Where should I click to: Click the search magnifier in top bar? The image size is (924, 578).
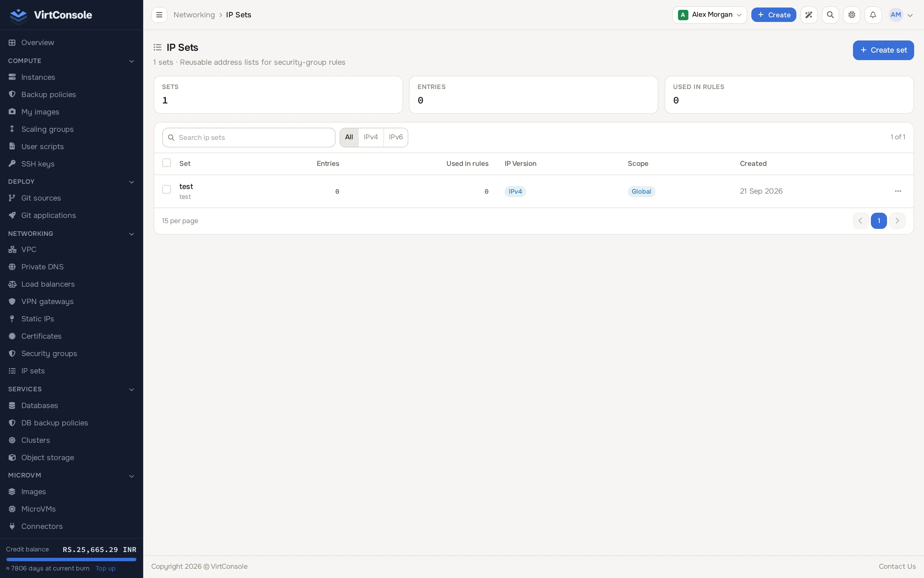coord(830,15)
